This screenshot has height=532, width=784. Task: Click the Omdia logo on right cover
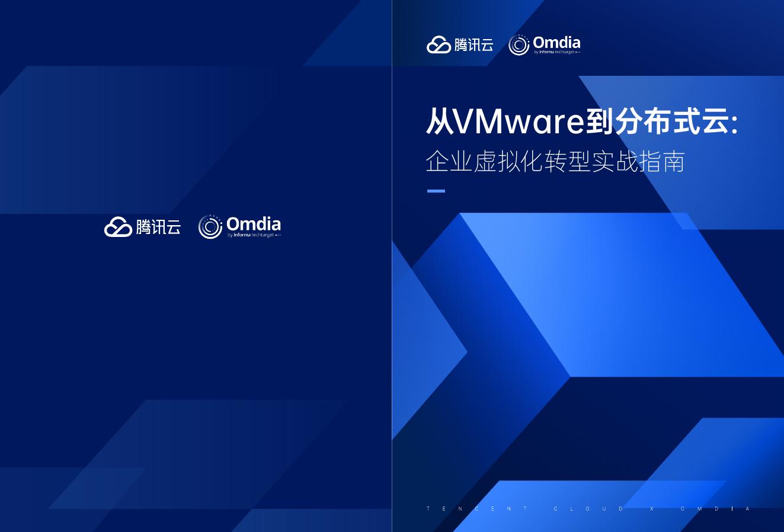(544, 44)
